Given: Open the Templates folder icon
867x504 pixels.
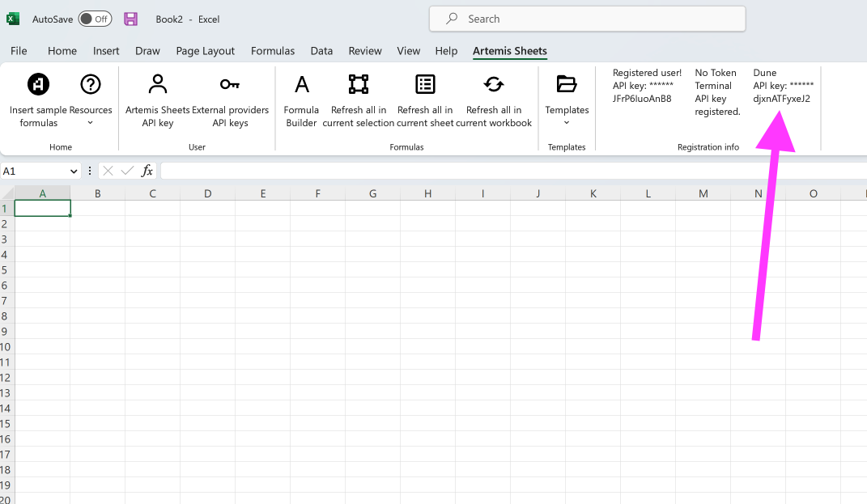Looking at the screenshot, I should click(x=567, y=84).
